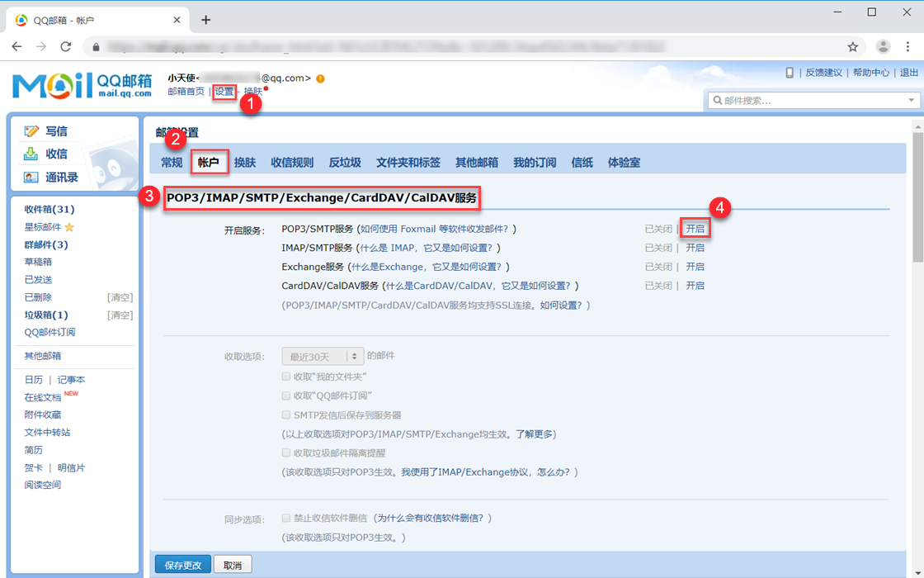Switch to the 我的订阅 tab
Screen dimensions: 924x578
535,162
